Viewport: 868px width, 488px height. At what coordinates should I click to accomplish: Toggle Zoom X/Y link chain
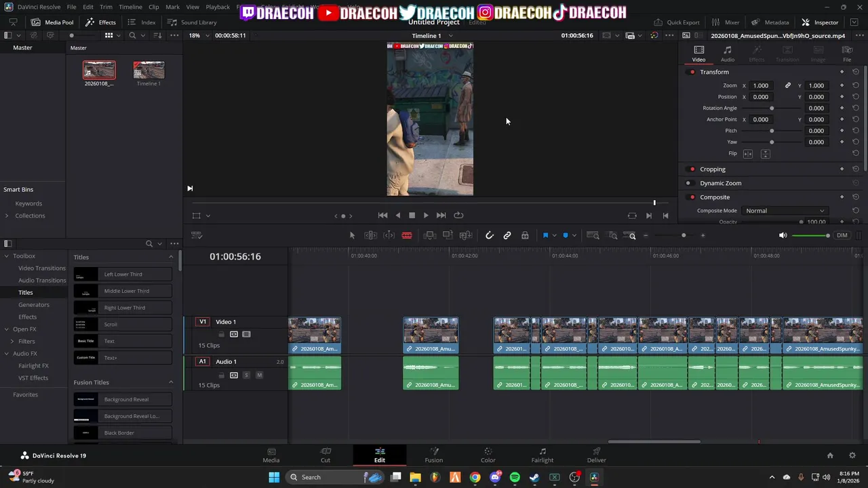pos(788,85)
